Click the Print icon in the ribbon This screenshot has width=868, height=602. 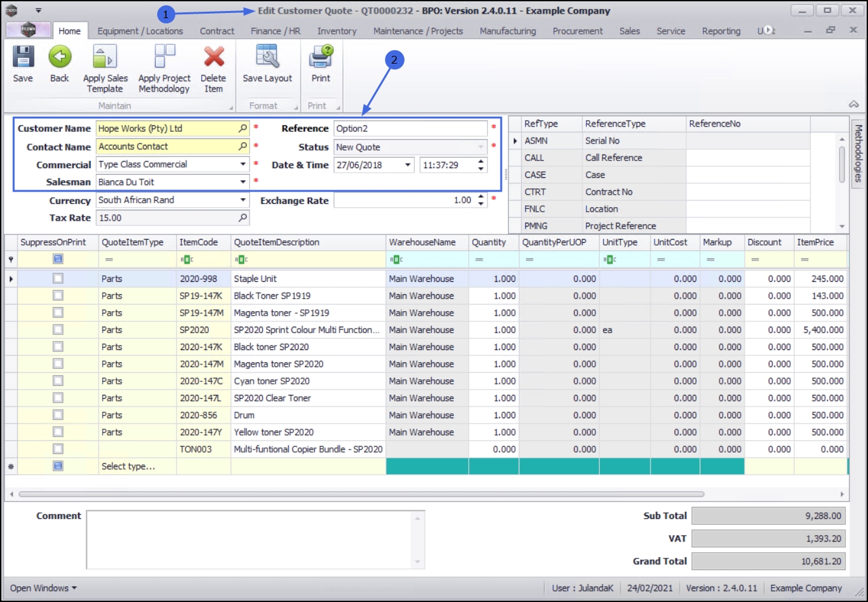coord(321,58)
